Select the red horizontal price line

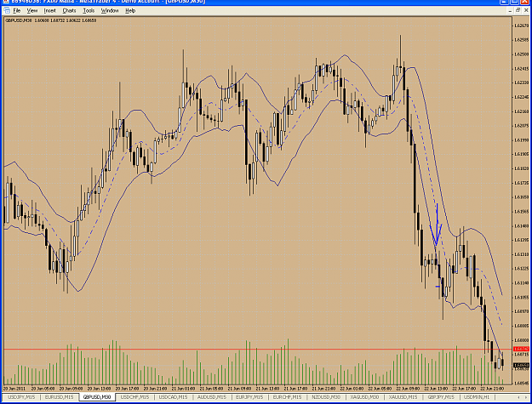[258, 349]
